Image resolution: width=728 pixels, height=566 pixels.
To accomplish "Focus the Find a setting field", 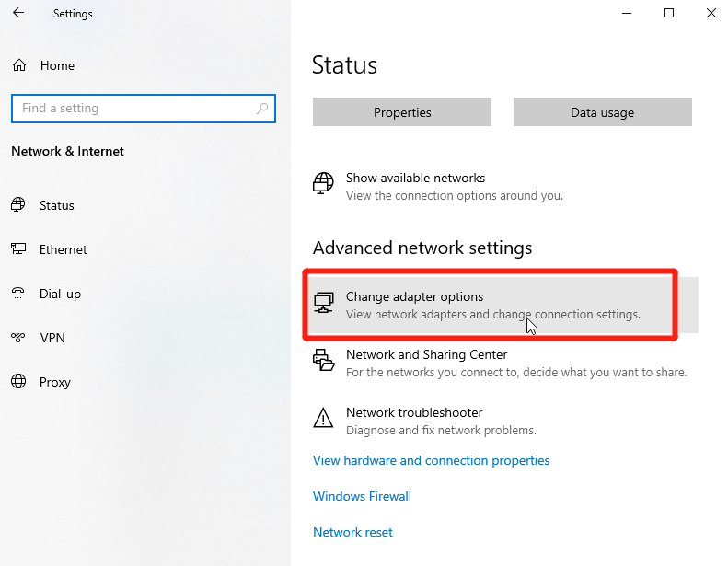I will tap(144, 109).
